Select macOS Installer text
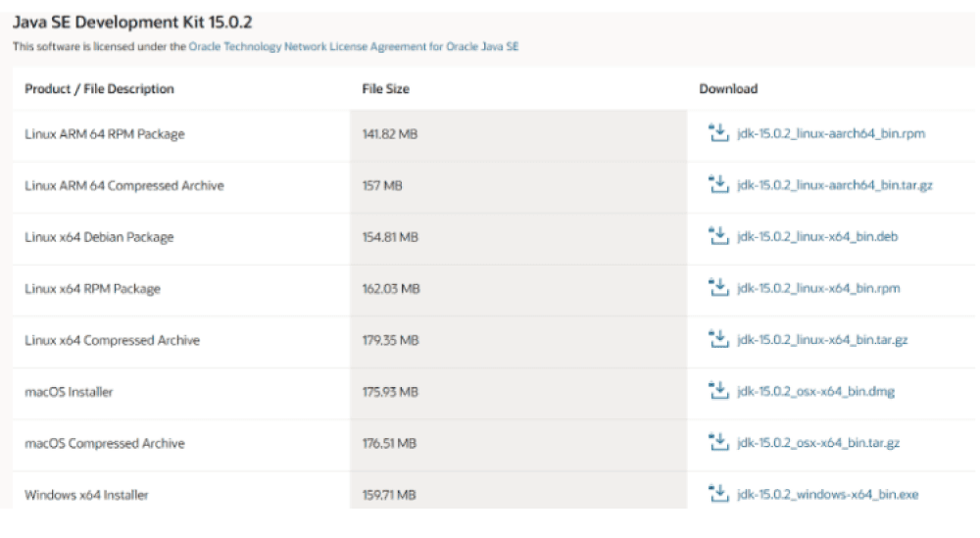The image size is (980, 538). pos(69,392)
